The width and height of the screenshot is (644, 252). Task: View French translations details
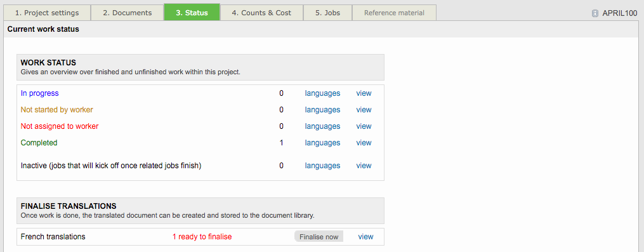[x=366, y=237]
